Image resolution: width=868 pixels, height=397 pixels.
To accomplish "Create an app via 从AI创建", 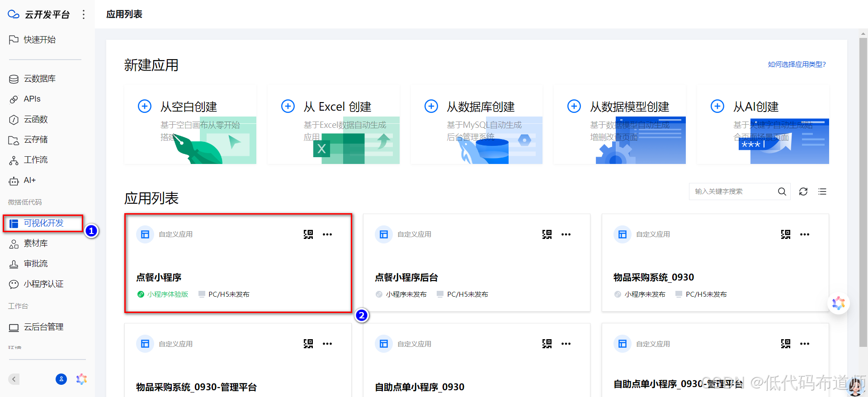I will [x=763, y=125].
